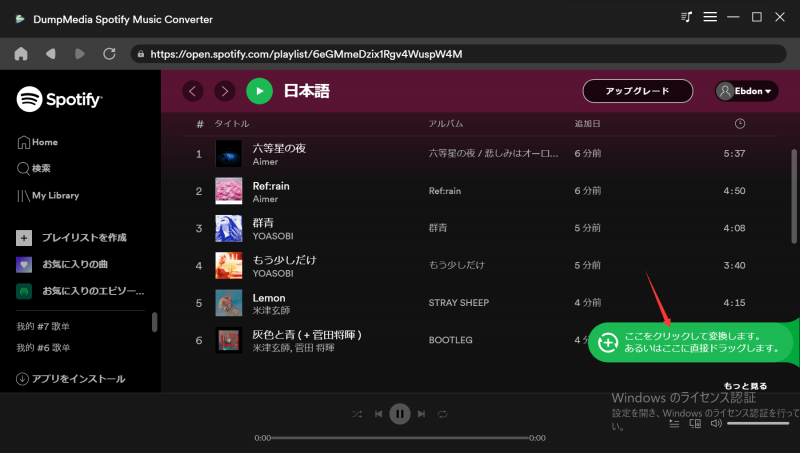Open playlist 我的 #6 歌单
Viewport: 800px width, 453px height.
[x=43, y=348]
